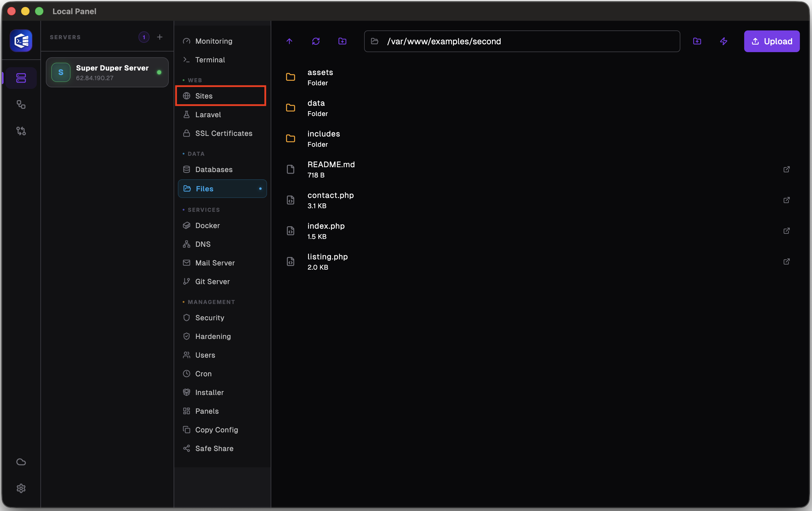Open Databases section
The height and width of the screenshot is (511, 812).
tap(222, 170)
